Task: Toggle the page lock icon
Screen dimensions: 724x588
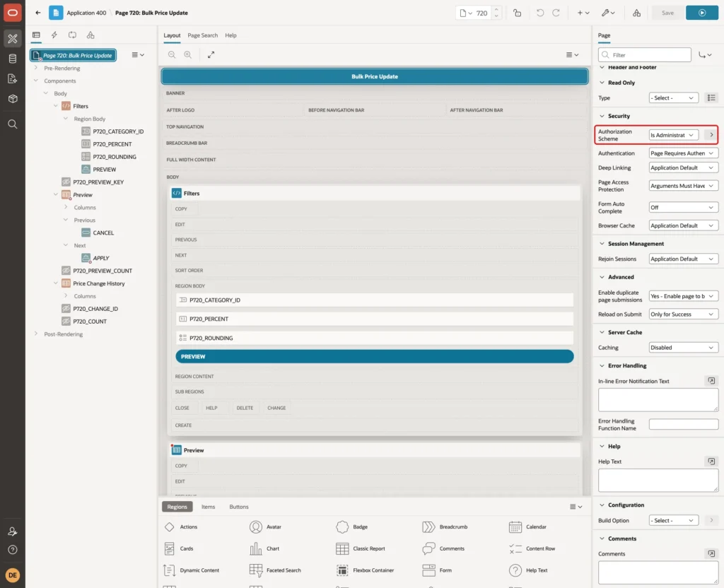Action: pyautogui.click(x=517, y=13)
